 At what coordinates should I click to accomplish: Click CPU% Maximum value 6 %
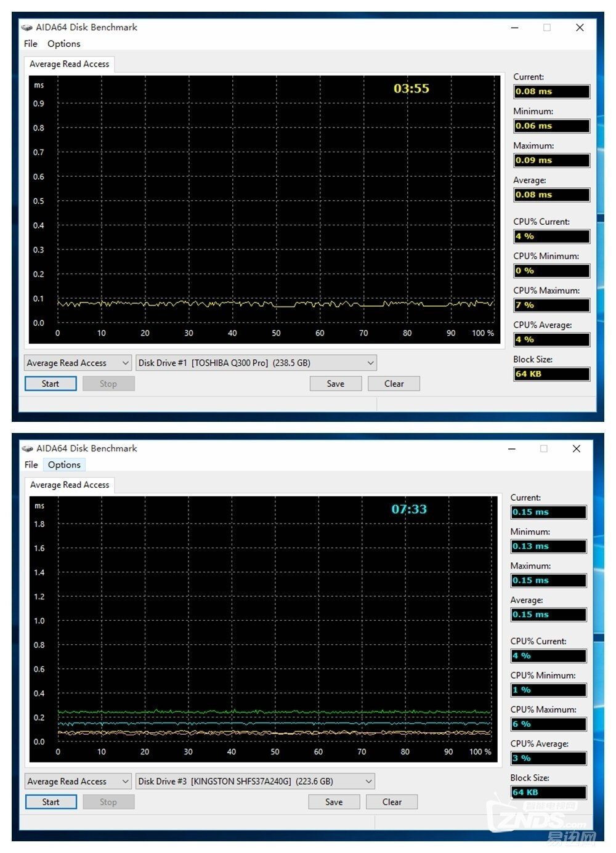(x=549, y=724)
